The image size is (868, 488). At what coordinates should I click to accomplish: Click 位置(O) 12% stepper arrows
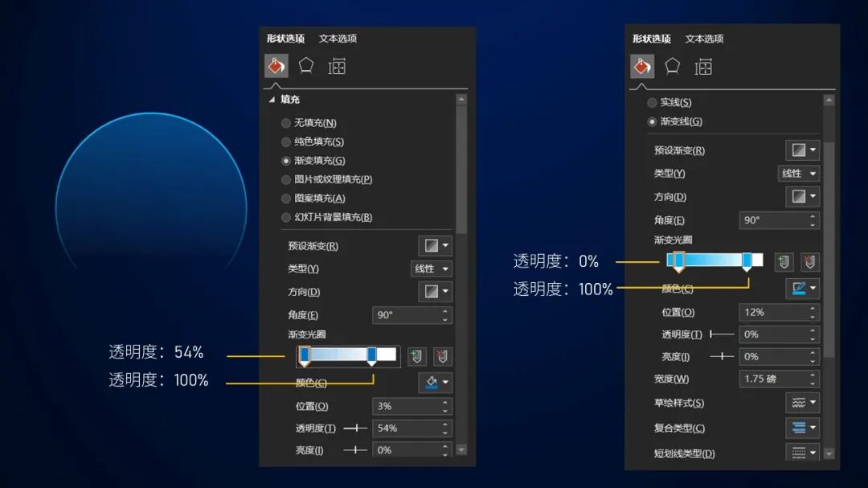(x=813, y=312)
